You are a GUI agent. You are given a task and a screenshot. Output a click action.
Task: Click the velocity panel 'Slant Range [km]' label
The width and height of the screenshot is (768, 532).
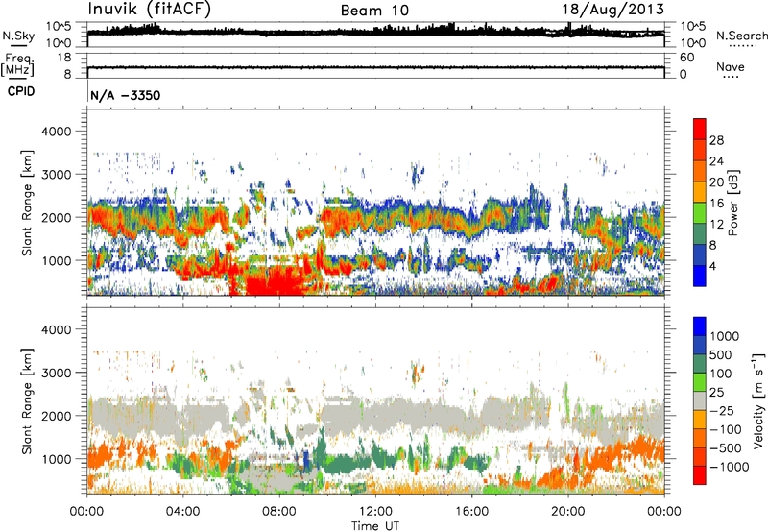click(28, 401)
